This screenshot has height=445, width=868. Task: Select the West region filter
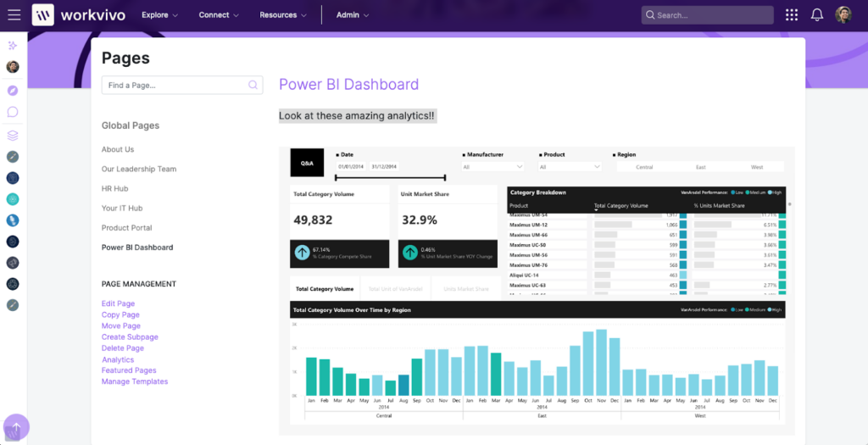(x=757, y=167)
